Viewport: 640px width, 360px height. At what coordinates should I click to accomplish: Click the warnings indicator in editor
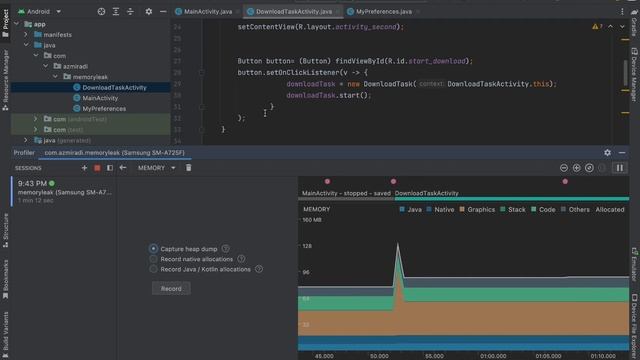[x=597, y=27]
